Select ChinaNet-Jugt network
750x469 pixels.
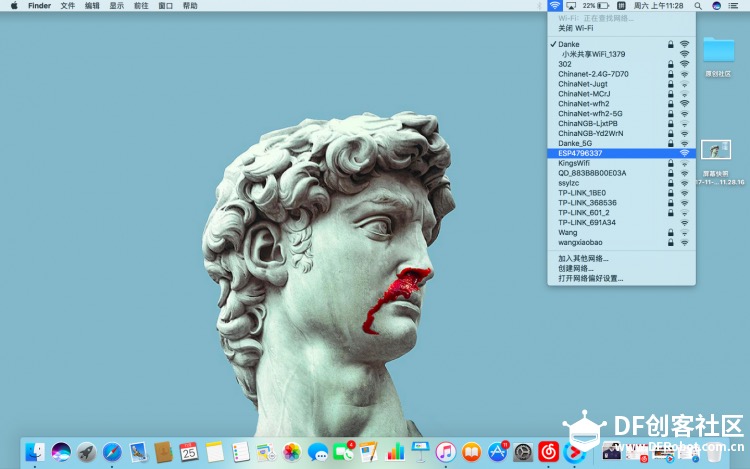pos(621,84)
